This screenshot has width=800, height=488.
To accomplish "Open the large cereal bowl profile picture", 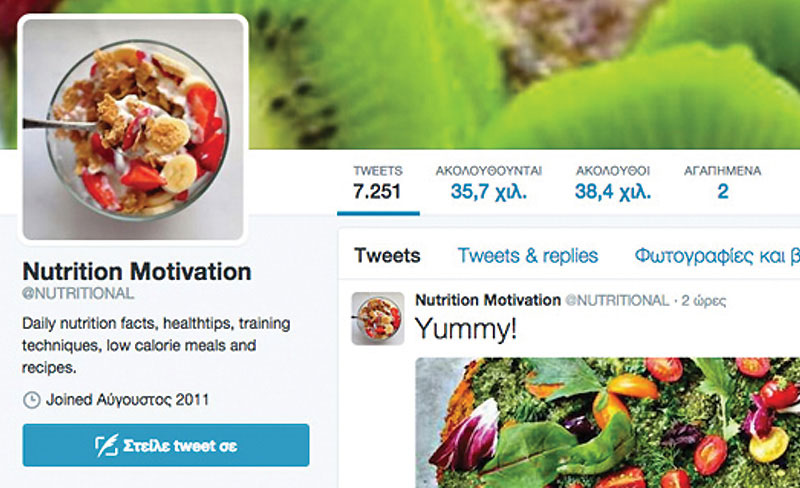I will point(133,130).
